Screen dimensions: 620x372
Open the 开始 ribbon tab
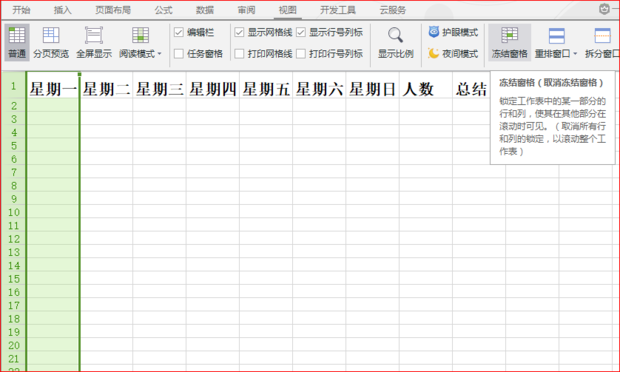(x=21, y=10)
